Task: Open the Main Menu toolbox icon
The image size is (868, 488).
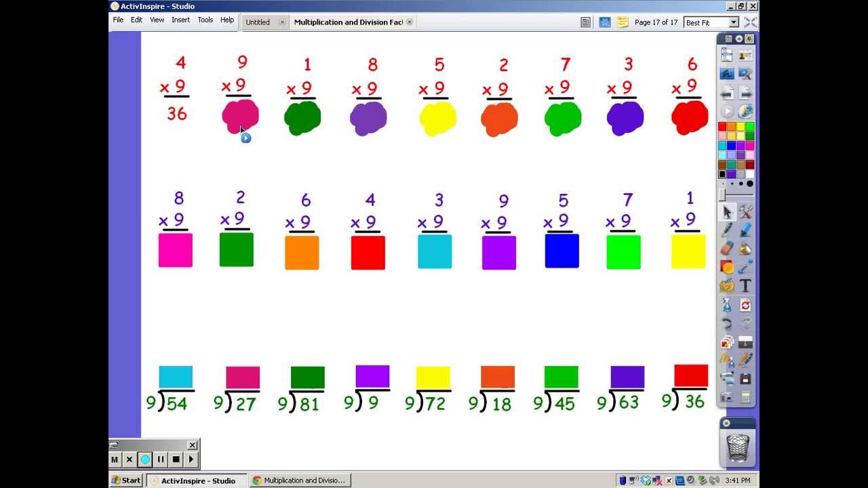Action: pos(727,56)
